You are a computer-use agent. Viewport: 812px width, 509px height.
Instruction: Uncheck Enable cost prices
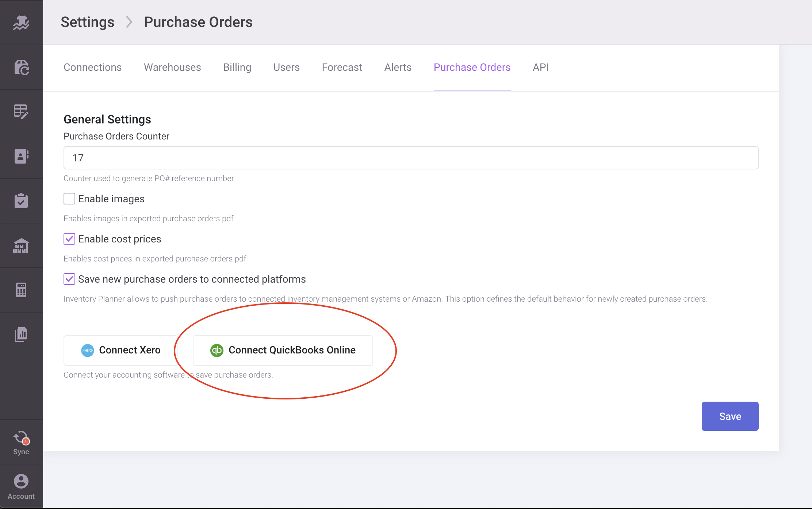[x=69, y=239]
